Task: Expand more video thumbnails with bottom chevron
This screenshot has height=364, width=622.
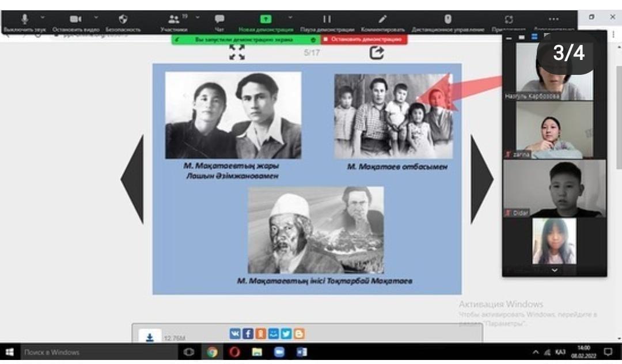Action: point(554,270)
